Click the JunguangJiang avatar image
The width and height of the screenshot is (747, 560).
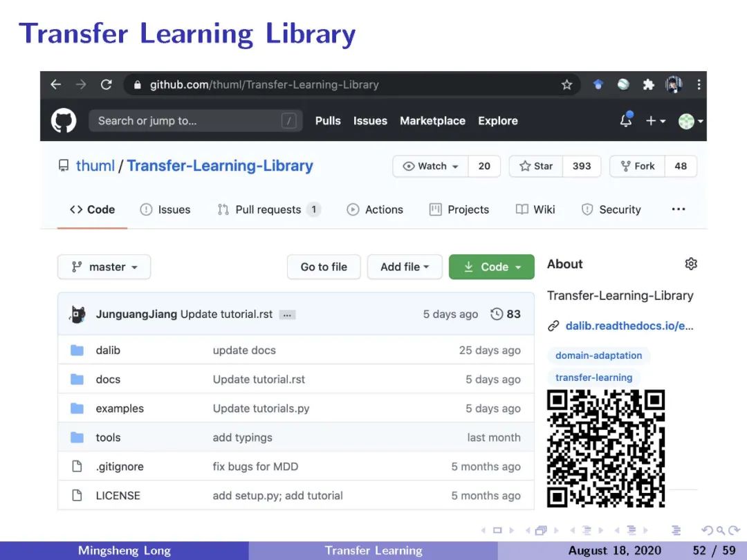tap(77, 315)
